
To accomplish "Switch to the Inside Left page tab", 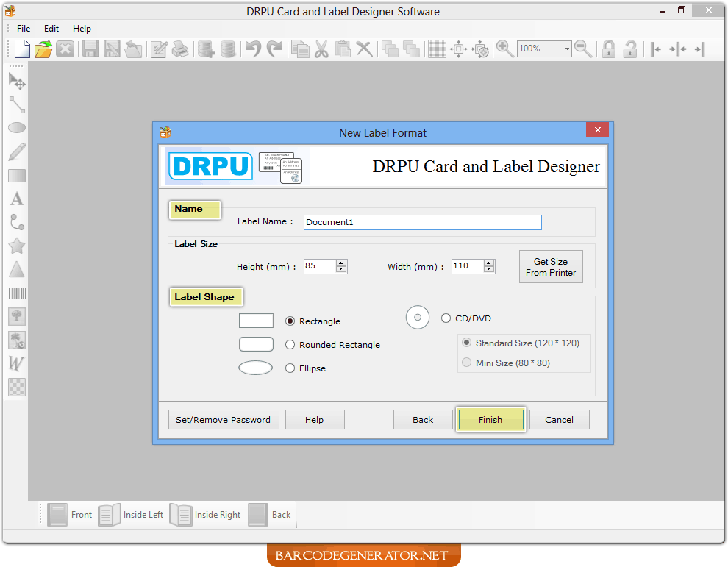I will pyautogui.click(x=130, y=515).
